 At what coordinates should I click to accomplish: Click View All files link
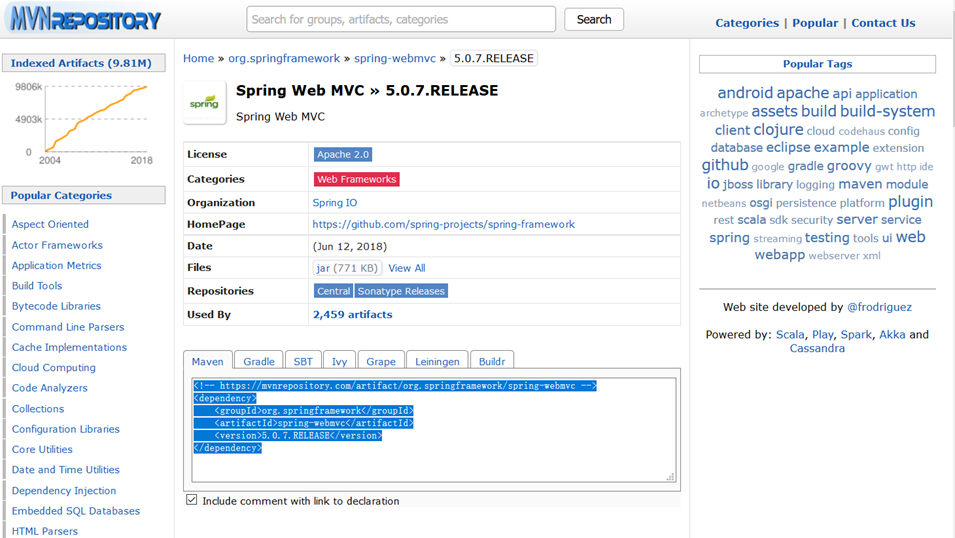point(407,268)
